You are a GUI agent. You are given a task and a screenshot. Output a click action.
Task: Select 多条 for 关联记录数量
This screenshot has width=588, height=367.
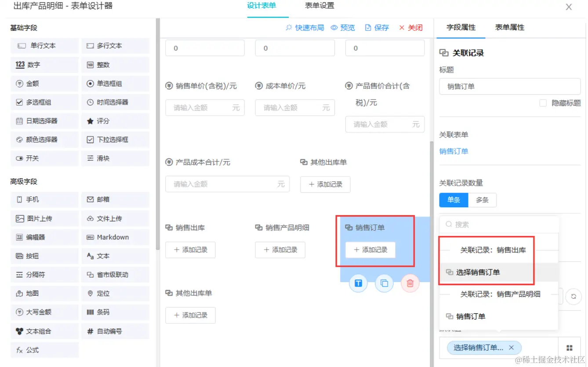pyautogui.click(x=482, y=200)
